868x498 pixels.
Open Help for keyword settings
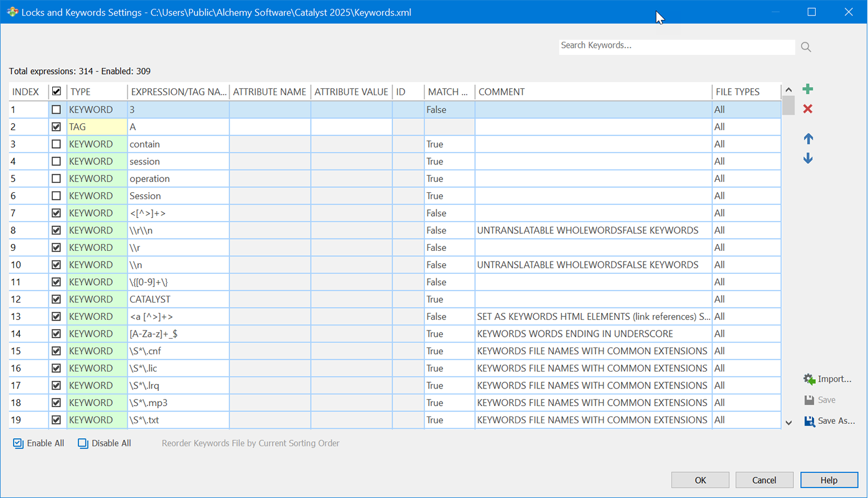click(828, 480)
